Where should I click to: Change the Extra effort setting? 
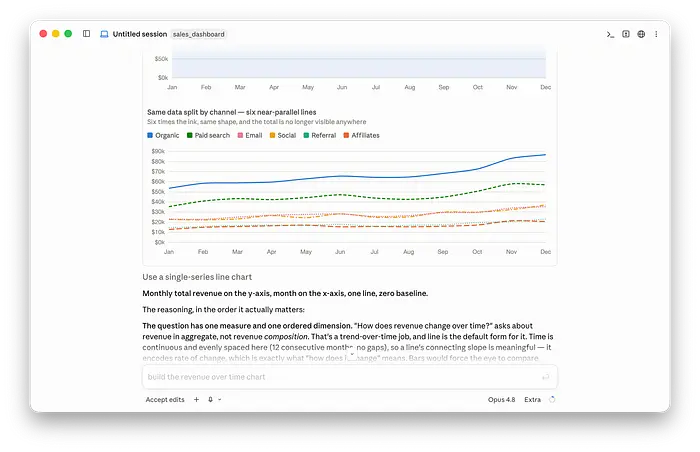(x=532, y=400)
